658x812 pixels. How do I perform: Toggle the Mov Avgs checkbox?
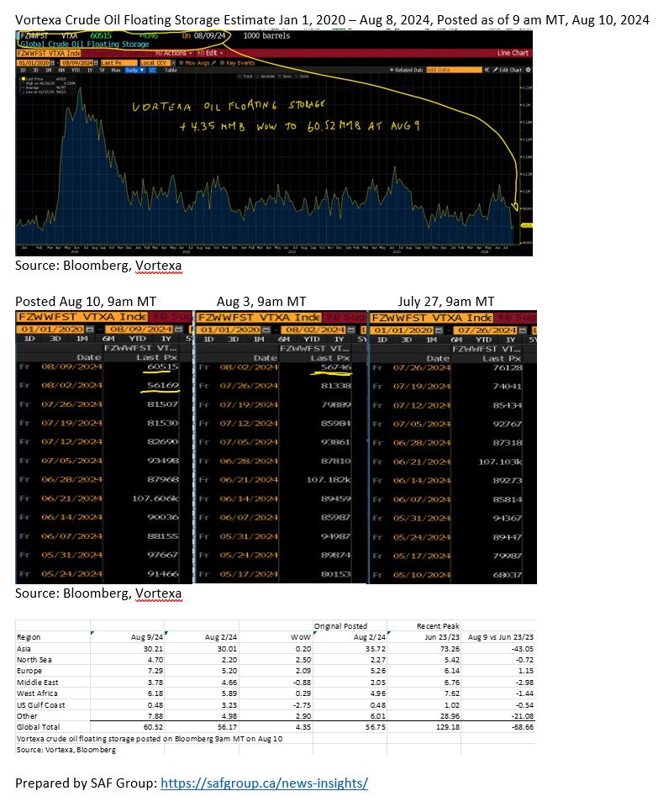(182, 63)
